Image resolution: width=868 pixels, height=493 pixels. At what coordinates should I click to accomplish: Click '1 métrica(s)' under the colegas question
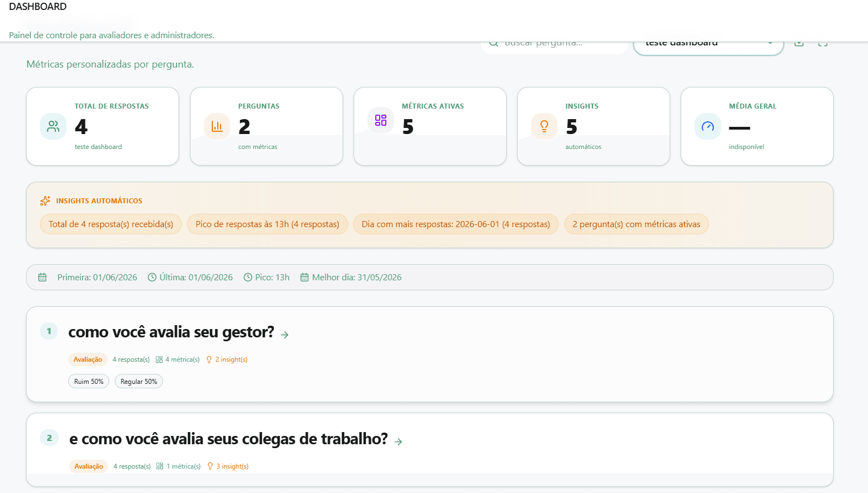(183, 466)
